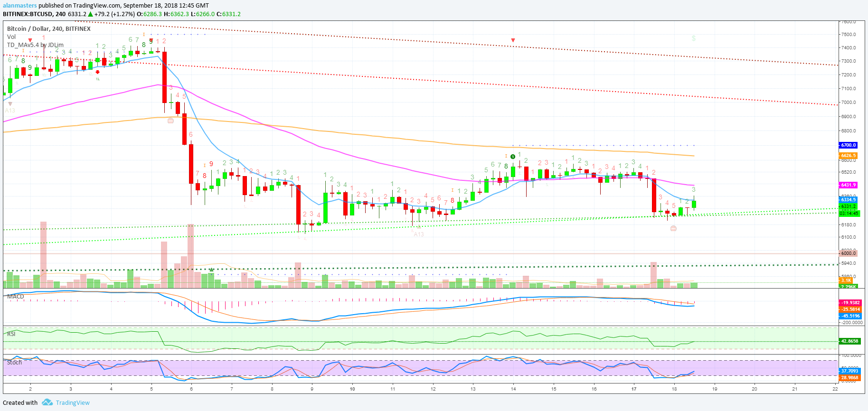The image size is (868, 411).
Task: Click the orange 3.1K volume label
Action: point(846,280)
